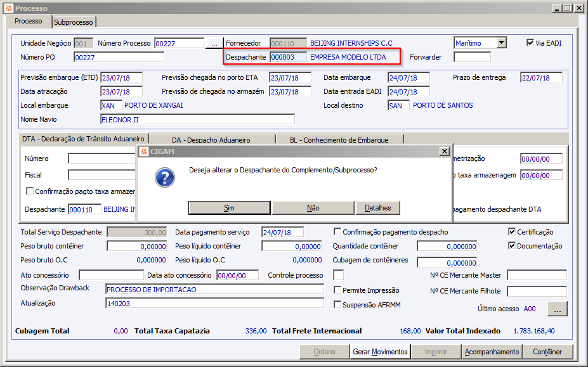Uncheck the Certificação checkbox

coord(512,231)
